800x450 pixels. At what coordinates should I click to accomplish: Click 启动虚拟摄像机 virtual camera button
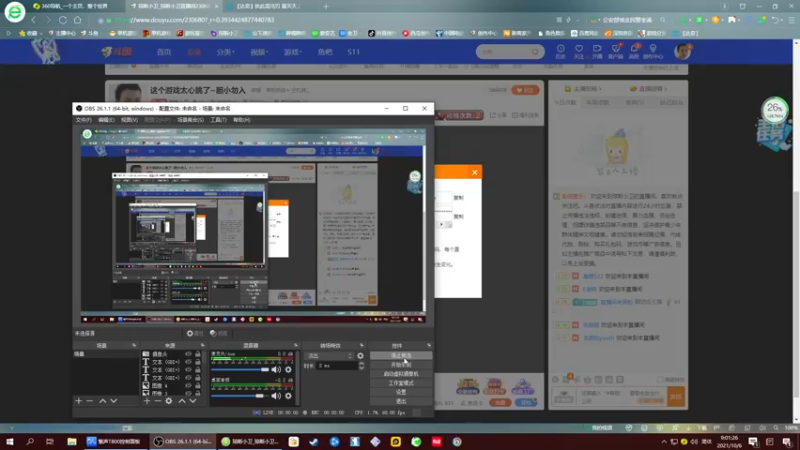[x=401, y=374]
